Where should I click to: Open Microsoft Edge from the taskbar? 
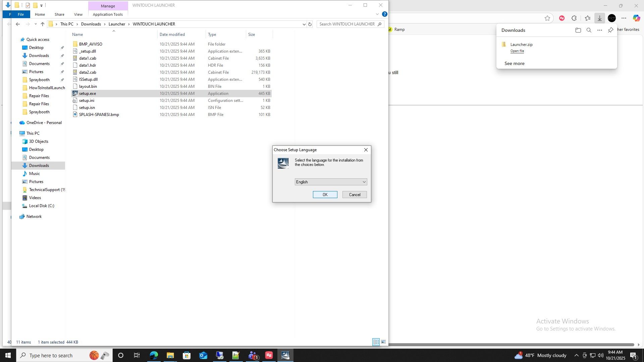pyautogui.click(x=154, y=355)
